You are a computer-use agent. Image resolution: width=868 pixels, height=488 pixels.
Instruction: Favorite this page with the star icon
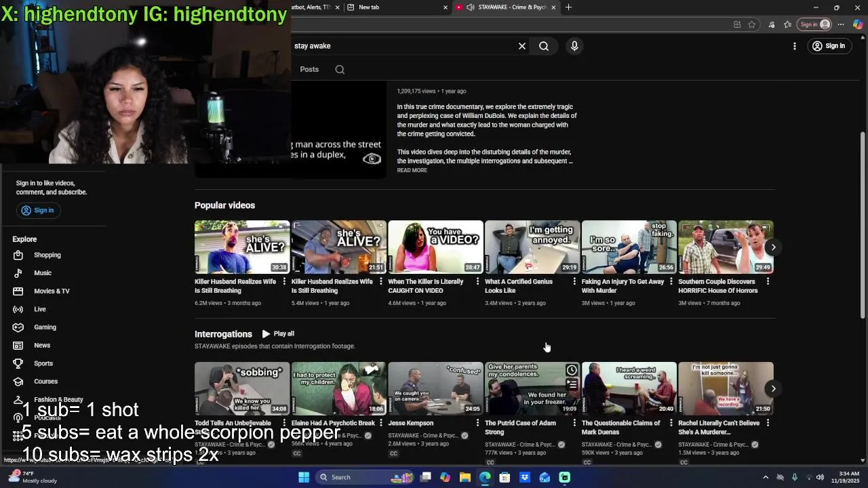pos(752,24)
